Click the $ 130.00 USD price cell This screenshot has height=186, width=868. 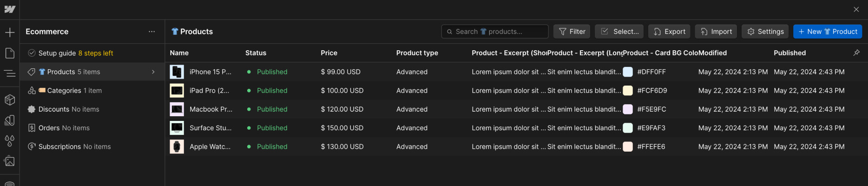(342, 146)
